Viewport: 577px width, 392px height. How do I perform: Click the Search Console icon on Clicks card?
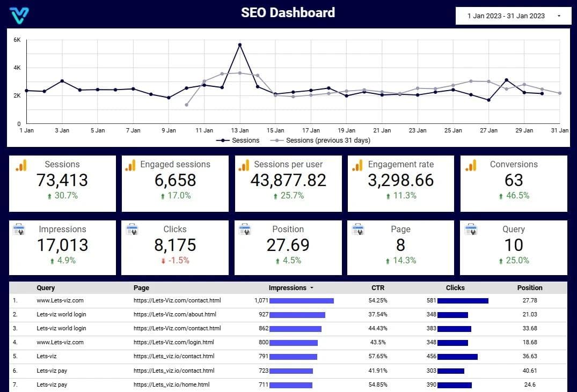(x=133, y=230)
